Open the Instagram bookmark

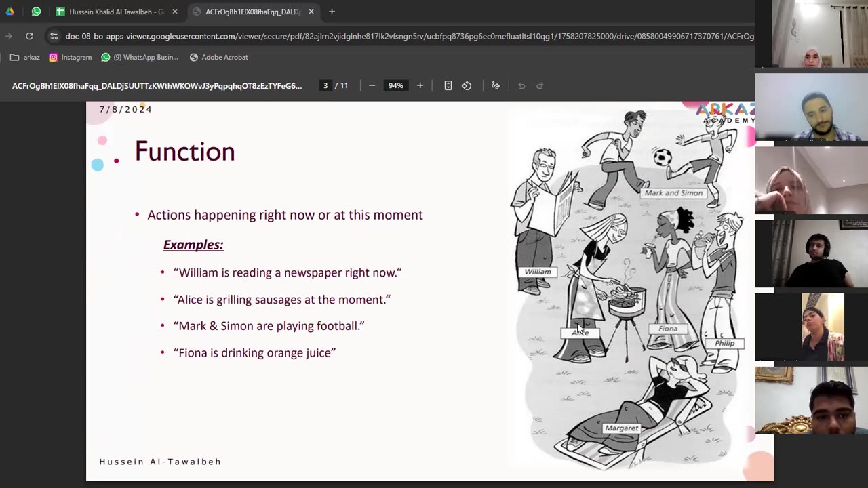click(x=70, y=58)
